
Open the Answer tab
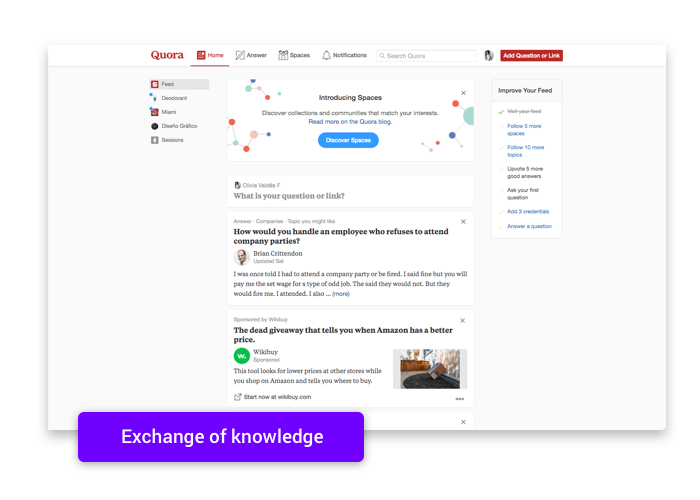pyautogui.click(x=251, y=55)
